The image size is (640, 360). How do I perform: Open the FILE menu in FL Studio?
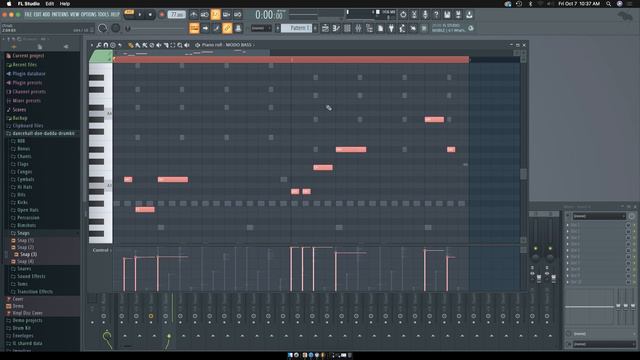[28, 14]
